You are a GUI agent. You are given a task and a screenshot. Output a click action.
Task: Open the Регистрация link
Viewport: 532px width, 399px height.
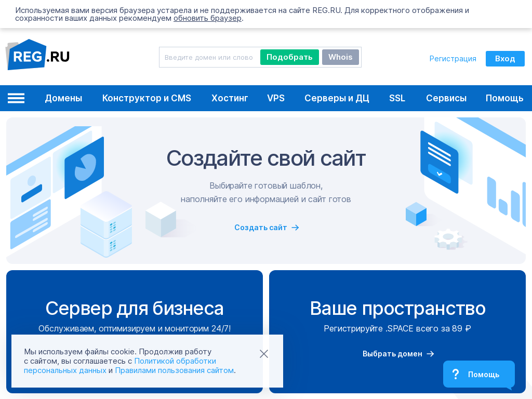(453, 59)
